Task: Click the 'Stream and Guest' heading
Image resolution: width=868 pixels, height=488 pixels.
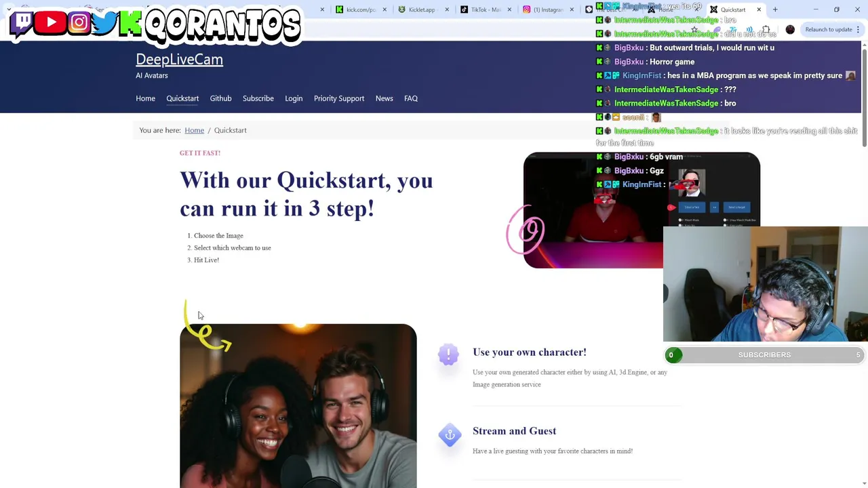Action: coord(514,431)
